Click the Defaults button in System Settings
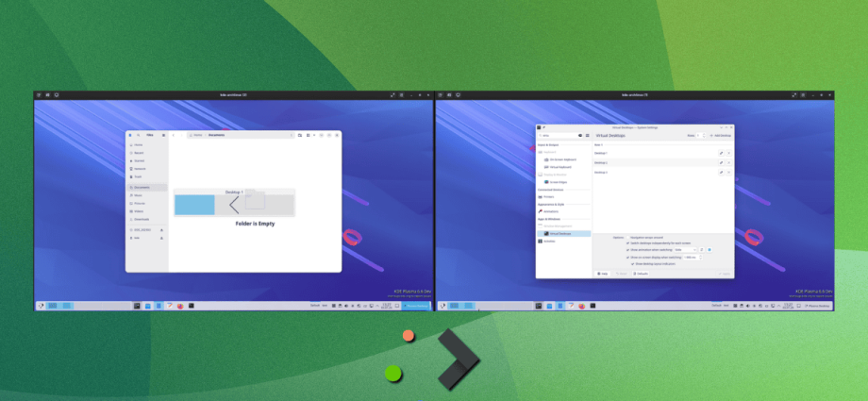The height and width of the screenshot is (401, 868). 641,274
